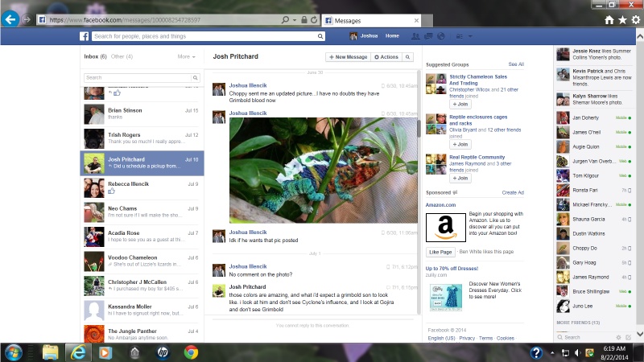
Task: Open Acadia Rose conversation
Action: [142, 237]
